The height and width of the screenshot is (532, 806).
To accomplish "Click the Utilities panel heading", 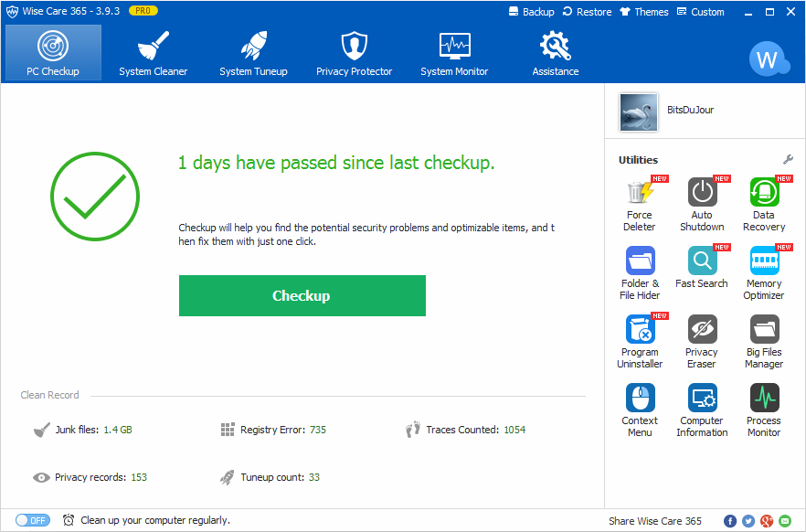I will point(638,160).
